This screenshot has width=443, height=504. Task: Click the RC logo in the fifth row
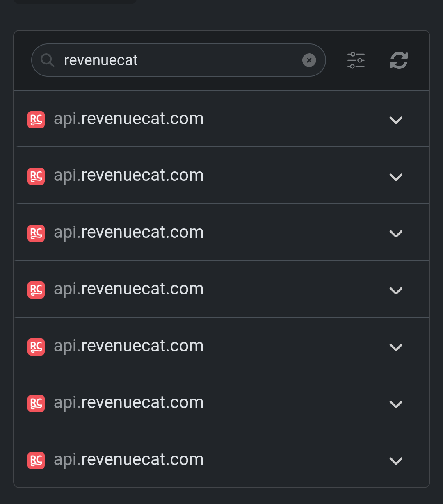coord(36,347)
